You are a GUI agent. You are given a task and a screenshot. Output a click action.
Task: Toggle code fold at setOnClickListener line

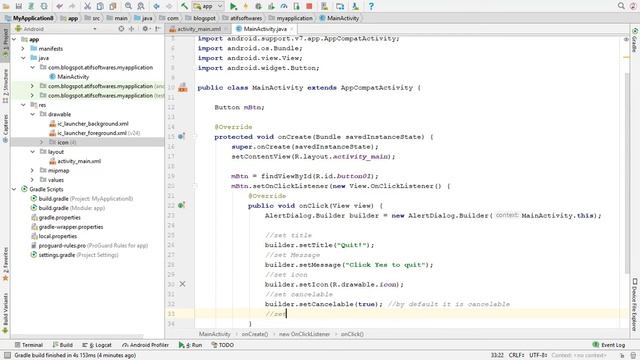click(x=195, y=186)
